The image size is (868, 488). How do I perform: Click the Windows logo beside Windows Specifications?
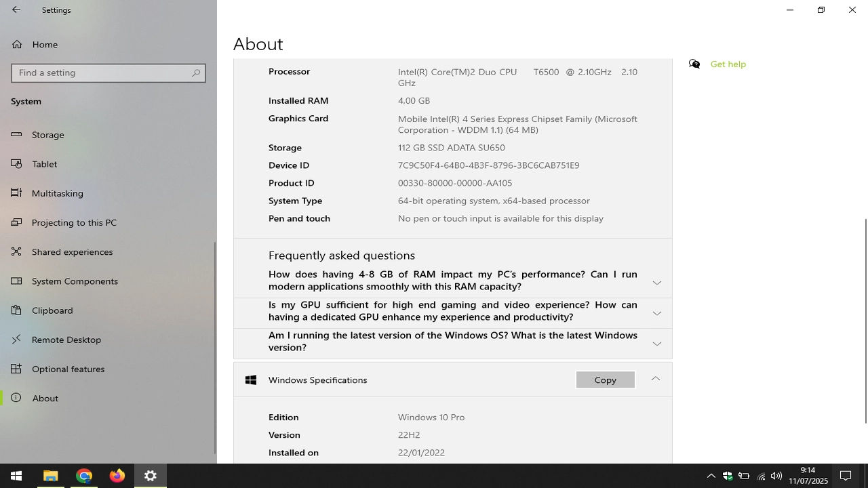[251, 380]
